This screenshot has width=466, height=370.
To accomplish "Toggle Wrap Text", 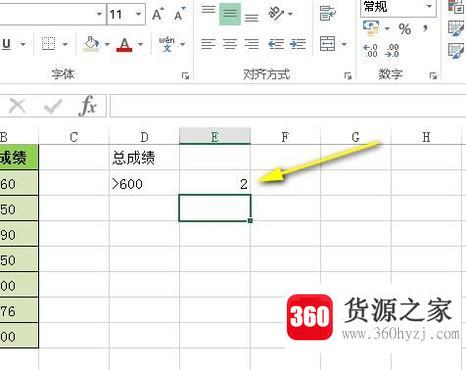I will click(x=328, y=13).
